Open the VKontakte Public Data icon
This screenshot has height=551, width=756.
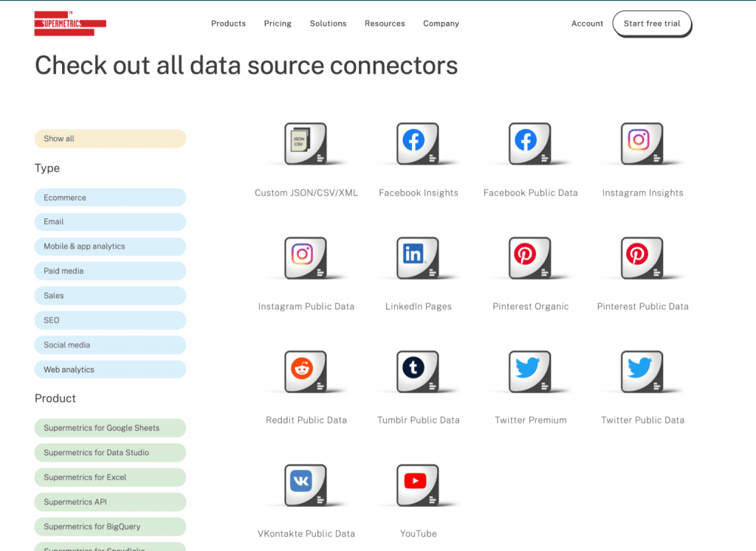tap(306, 485)
